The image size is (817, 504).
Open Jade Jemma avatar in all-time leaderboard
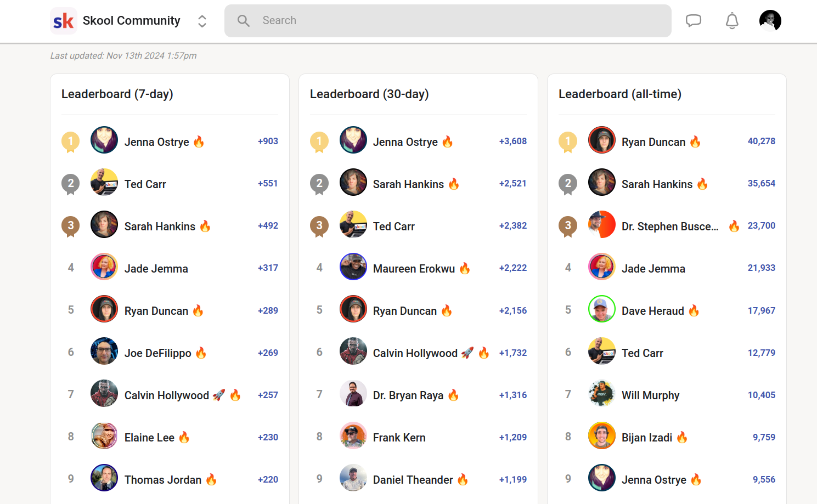click(x=602, y=267)
